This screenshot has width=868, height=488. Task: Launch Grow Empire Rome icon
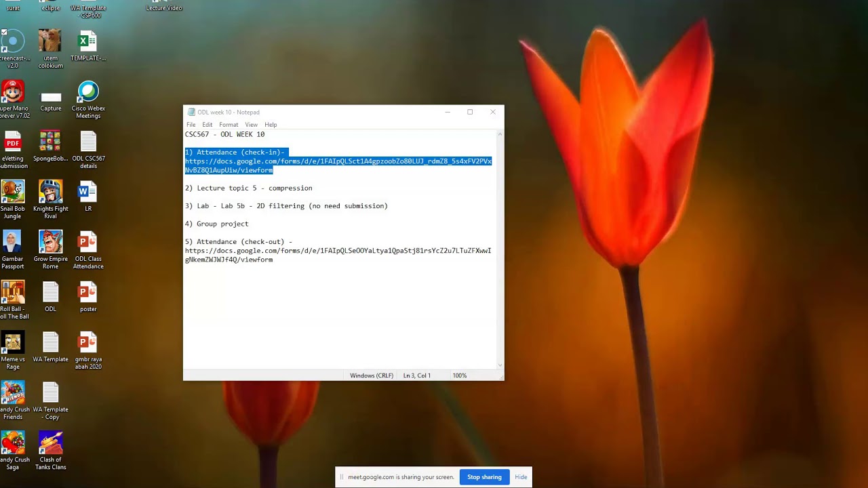click(50, 250)
